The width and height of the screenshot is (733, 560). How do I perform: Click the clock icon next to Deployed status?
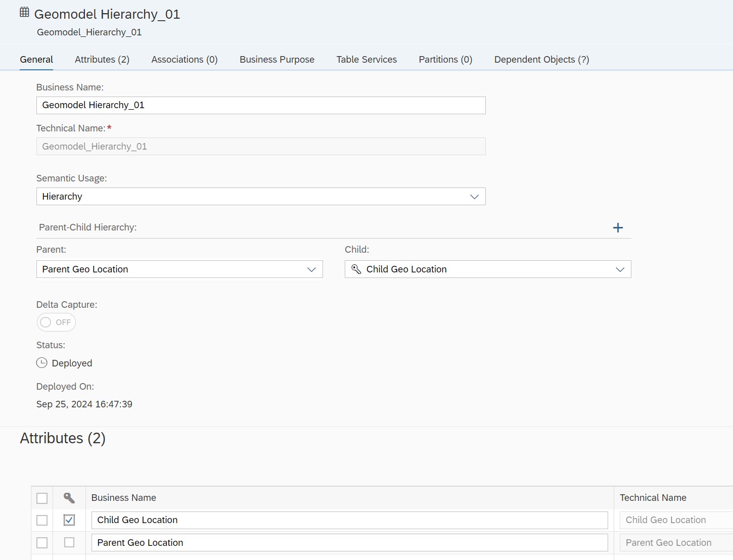click(41, 362)
